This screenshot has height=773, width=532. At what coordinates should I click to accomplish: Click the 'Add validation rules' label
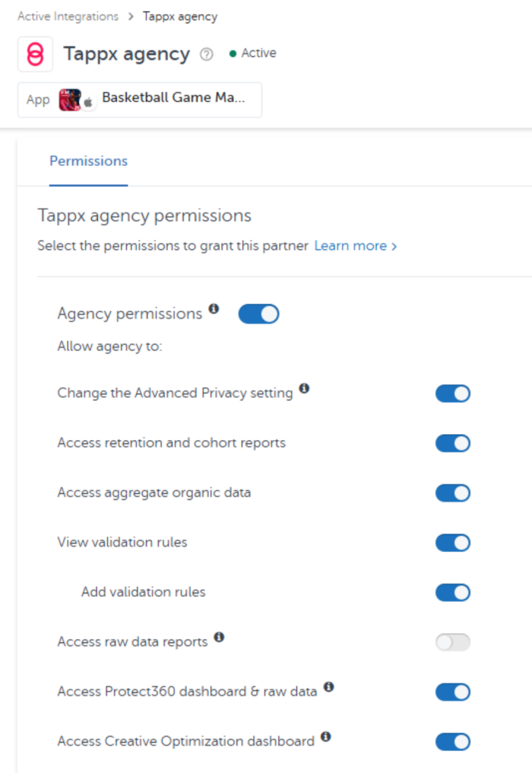(144, 592)
